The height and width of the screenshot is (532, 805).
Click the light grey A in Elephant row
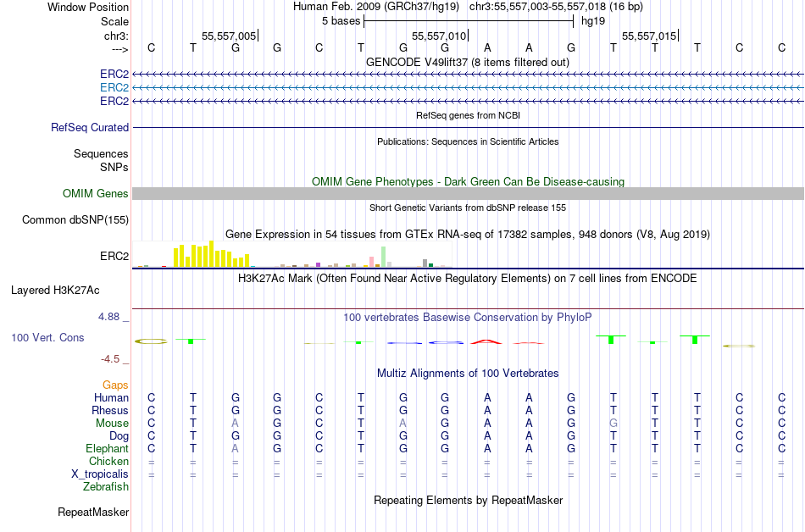(235, 448)
